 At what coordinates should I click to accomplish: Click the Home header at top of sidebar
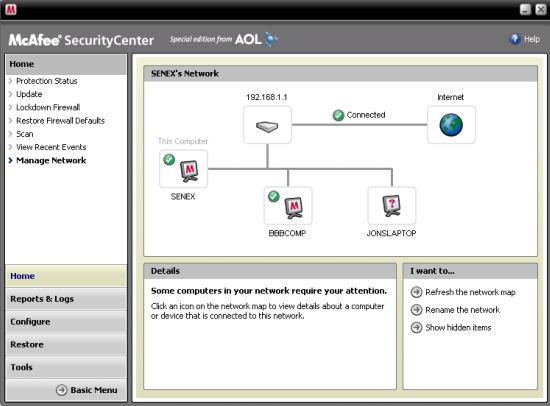pos(66,64)
